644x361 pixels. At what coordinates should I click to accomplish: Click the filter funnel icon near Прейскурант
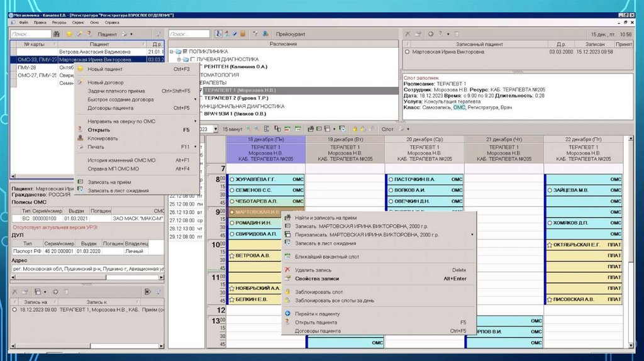pyautogui.click(x=256, y=34)
